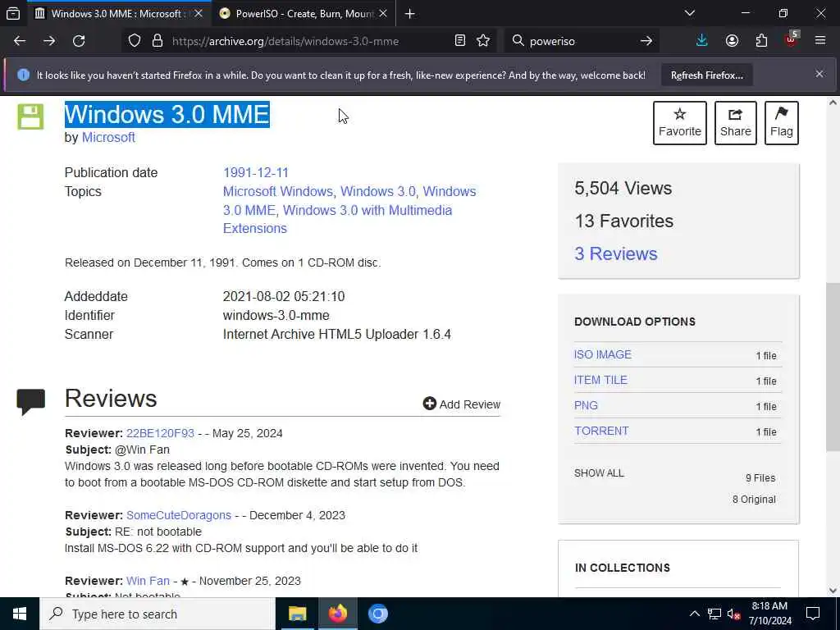
Task: Open Microsoft Windows topic link
Action: pyautogui.click(x=278, y=191)
